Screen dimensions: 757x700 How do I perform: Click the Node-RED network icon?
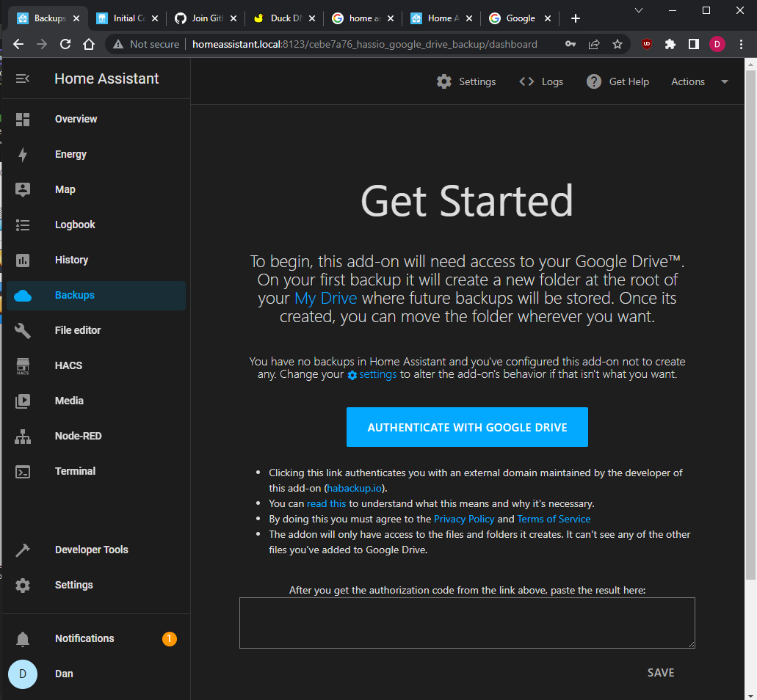coord(23,436)
